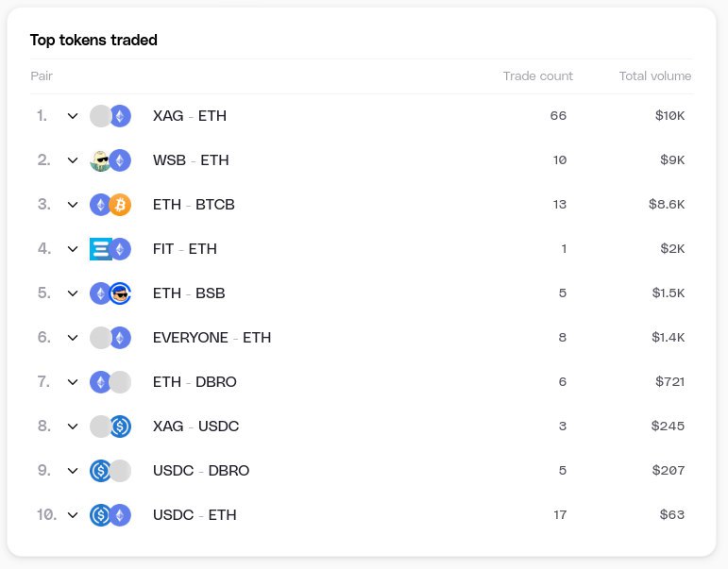Open the FIT - ETH pair link

point(185,249)
